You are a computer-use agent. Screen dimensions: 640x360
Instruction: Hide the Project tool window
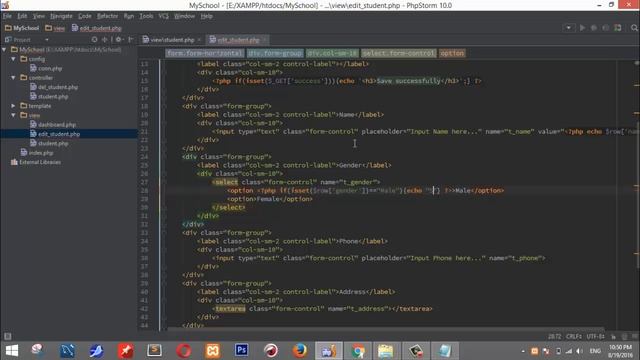point(131,40)
